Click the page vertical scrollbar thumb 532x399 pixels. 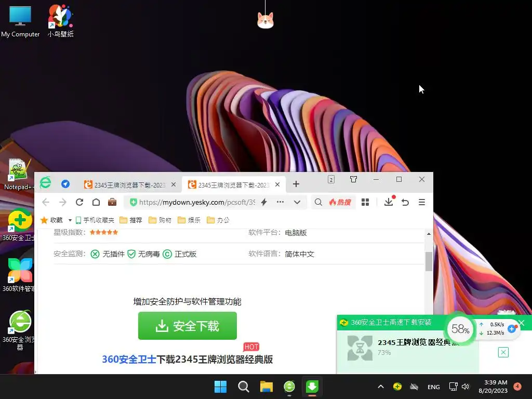[x=429, y=261]
